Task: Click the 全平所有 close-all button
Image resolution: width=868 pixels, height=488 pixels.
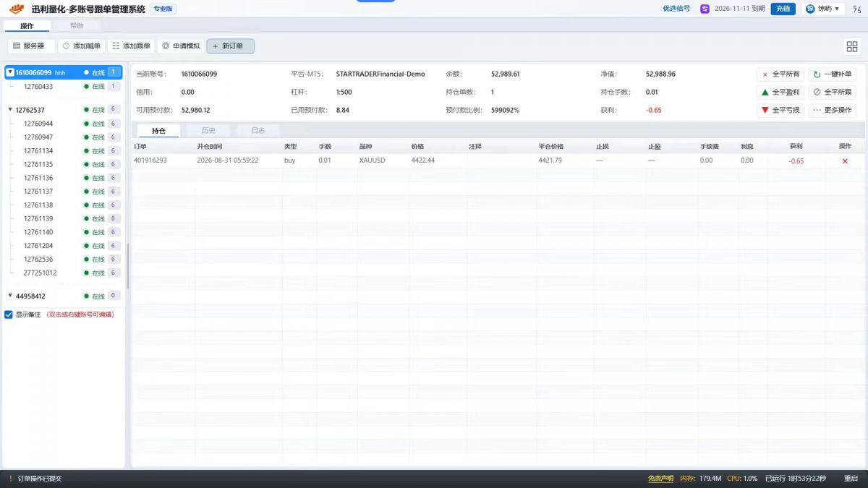Action: coord(780,74)
